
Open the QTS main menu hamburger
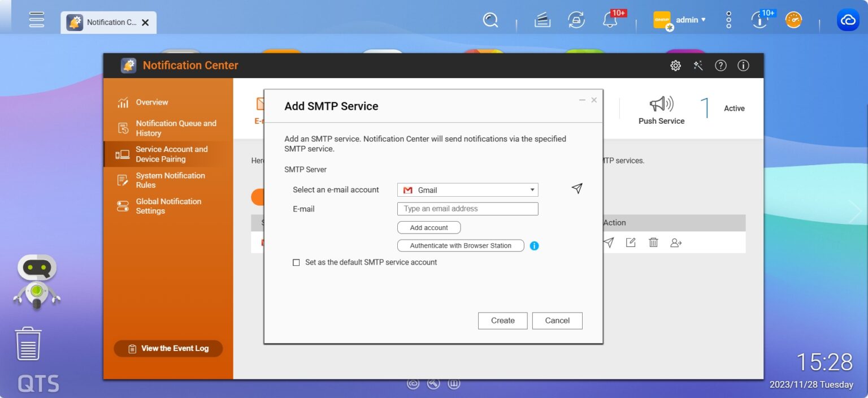point(37,19)
